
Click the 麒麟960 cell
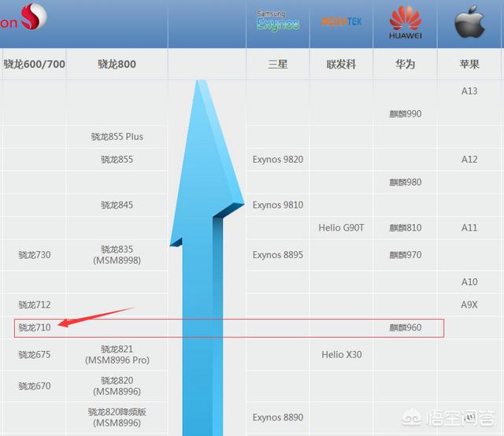(x=406, y=327)
